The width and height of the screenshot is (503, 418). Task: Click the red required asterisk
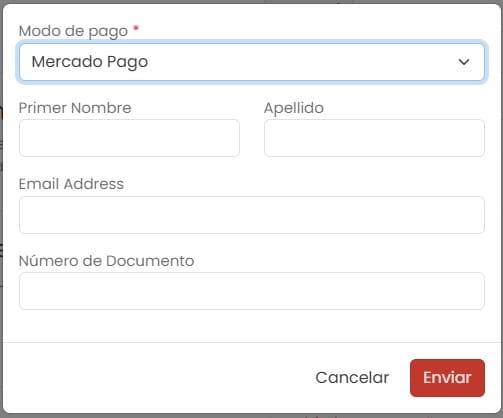click(x=136, y=28)
